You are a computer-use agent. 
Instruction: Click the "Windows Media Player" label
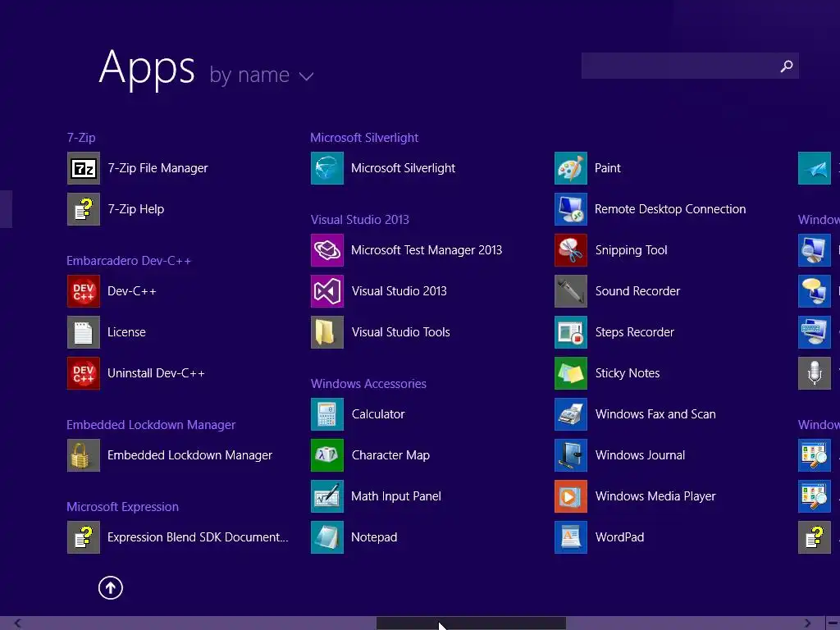pyautogui.click(x=655, y=496)
